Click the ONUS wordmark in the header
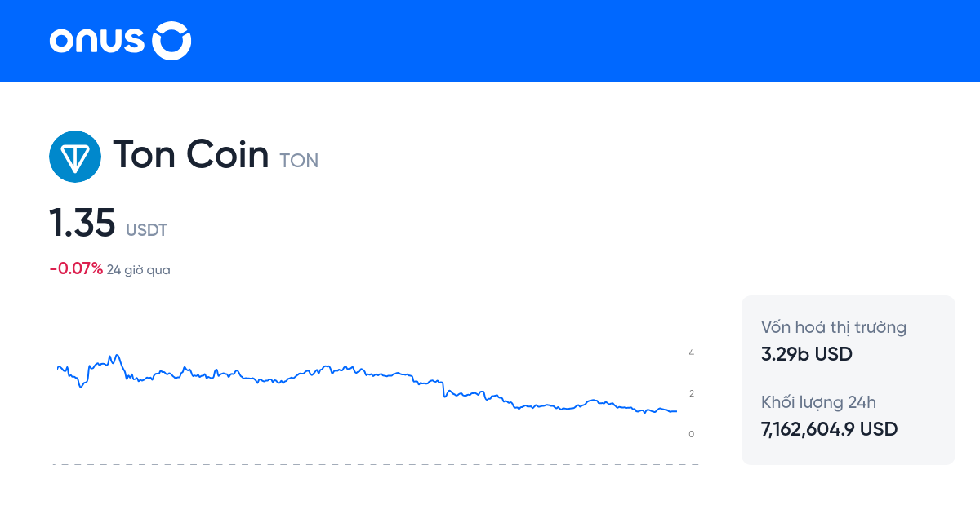980x514 pixels. [x=96, y=40]
